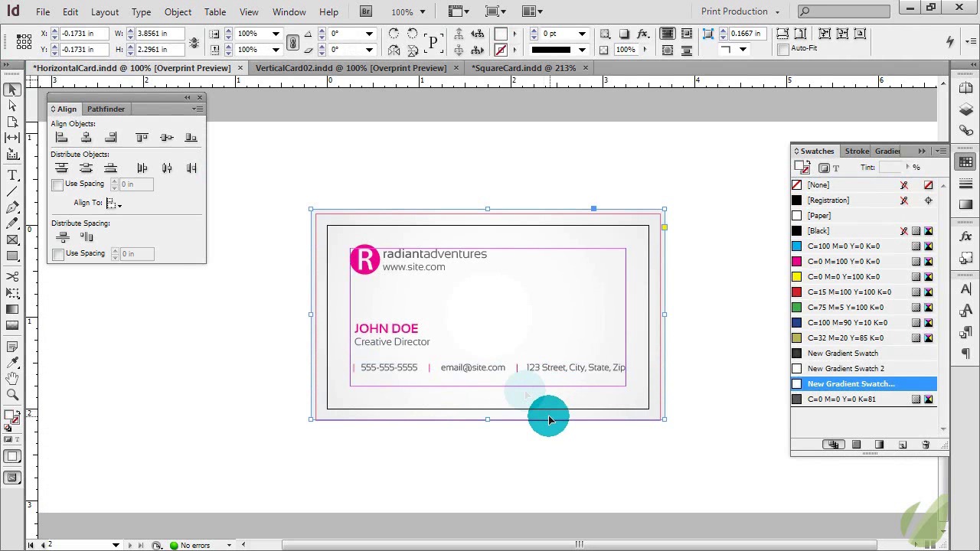Select the C=100 M=0 Y=0 K=0 cyan swatch
This screenshot has height=551, width=980.
[x=864, y=246]
